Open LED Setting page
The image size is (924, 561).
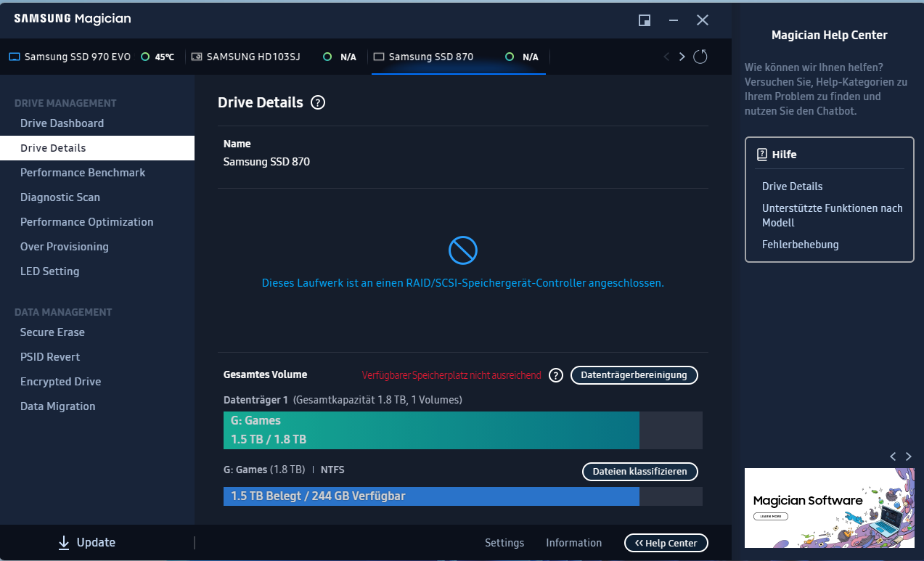(x=97, y=271)
